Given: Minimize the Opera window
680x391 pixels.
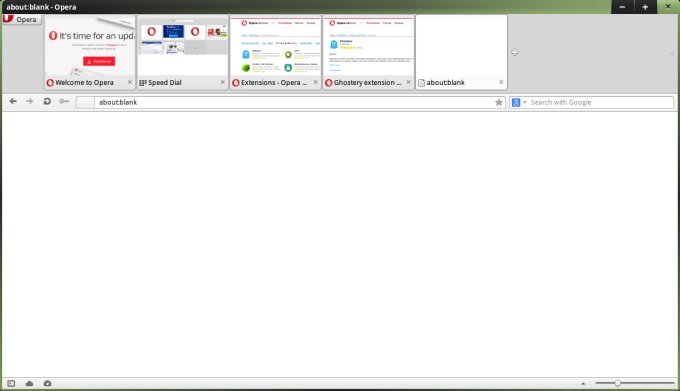Looking at the screenshot, I should (x=622, y=7).
